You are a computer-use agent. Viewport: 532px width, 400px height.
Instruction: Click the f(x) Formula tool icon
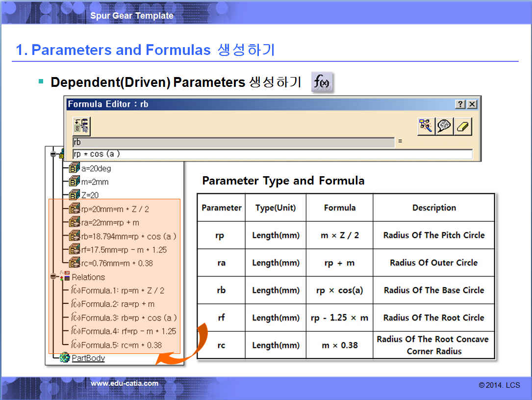pos(322,83)
